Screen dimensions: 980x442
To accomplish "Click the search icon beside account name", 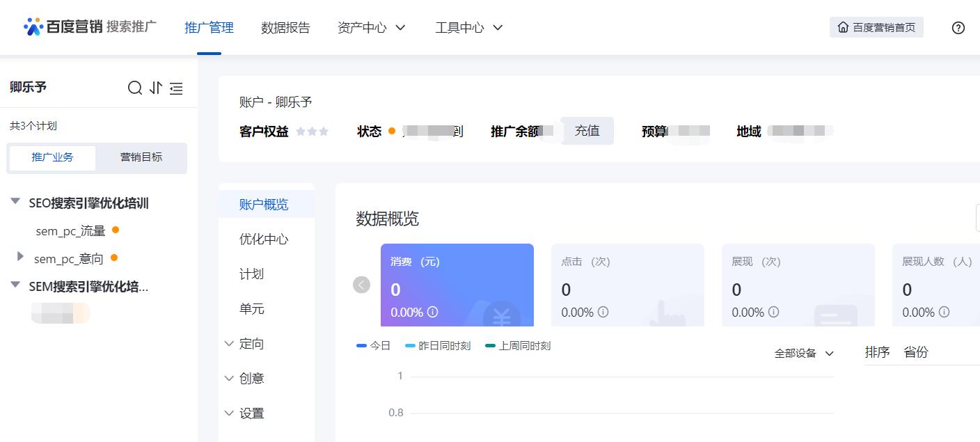I will pyautogui.click(x=135, y=88).
